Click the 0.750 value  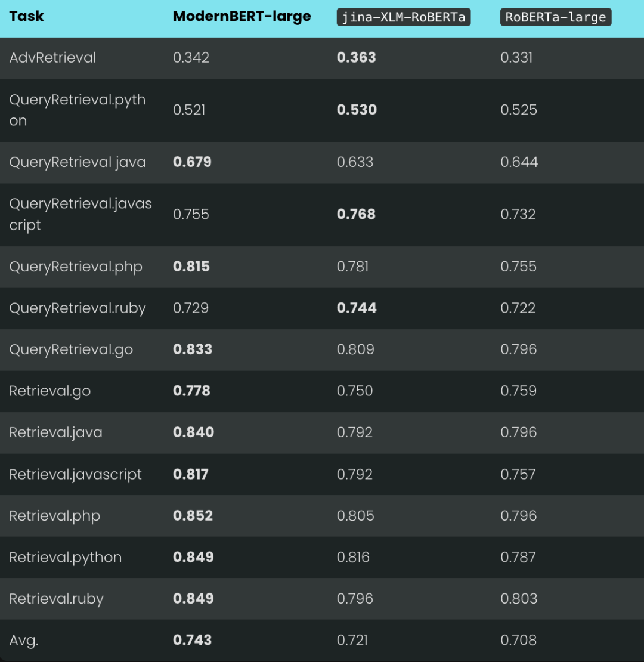[354, 391]
